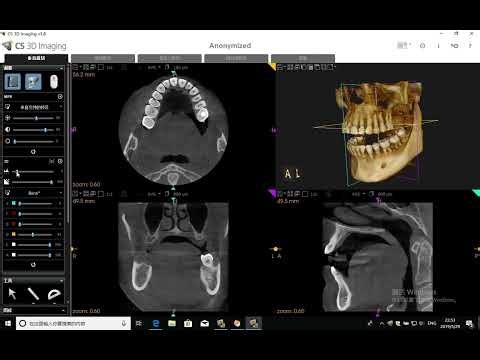Toggle the first white color swatch row
Screen dimensions: 480x360
pyautogui.click(x=14, y=245)
